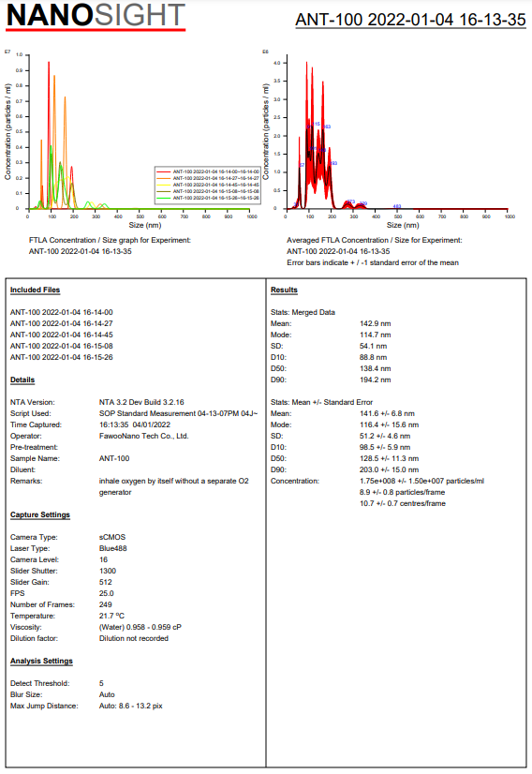Select the Averaged FTLA Concentration graph
This screenshot has width=532, height=774.
pos(389,140)
